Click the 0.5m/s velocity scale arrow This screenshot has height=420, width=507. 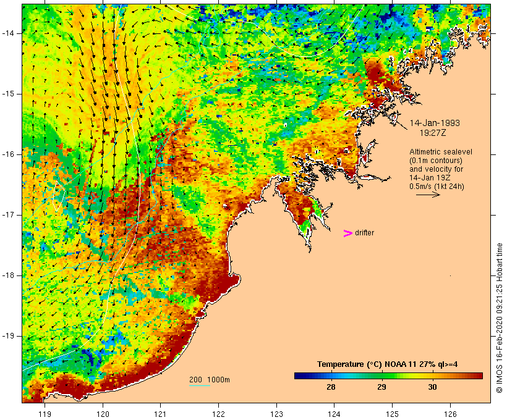428,195
